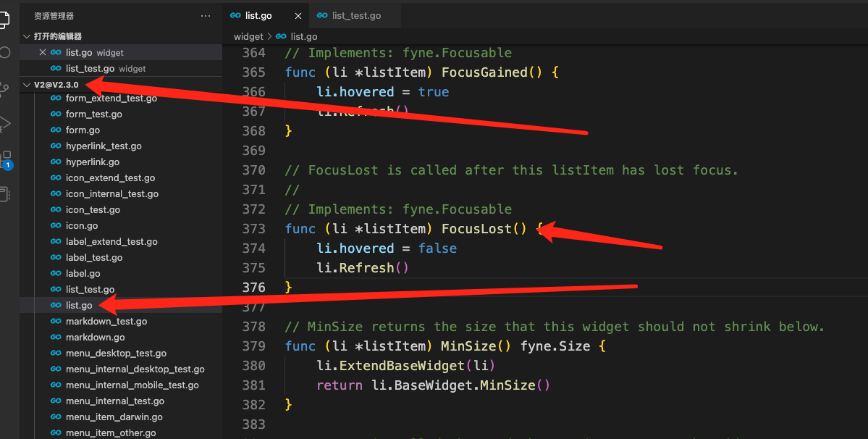The height and width of the screenshot is (439, 868).
Task: Click li.ExtendBaseWidget(li) on line 380
Action: [406, 366]
